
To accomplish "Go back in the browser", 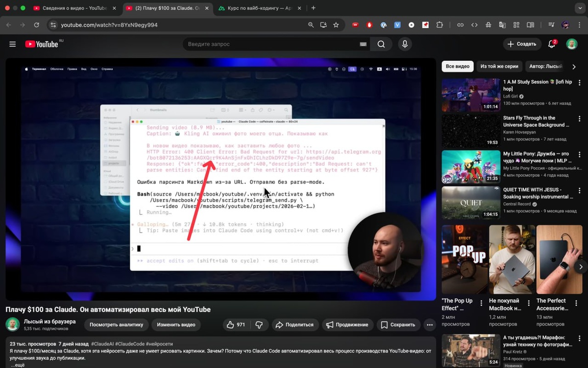I will tap(8, 25).
